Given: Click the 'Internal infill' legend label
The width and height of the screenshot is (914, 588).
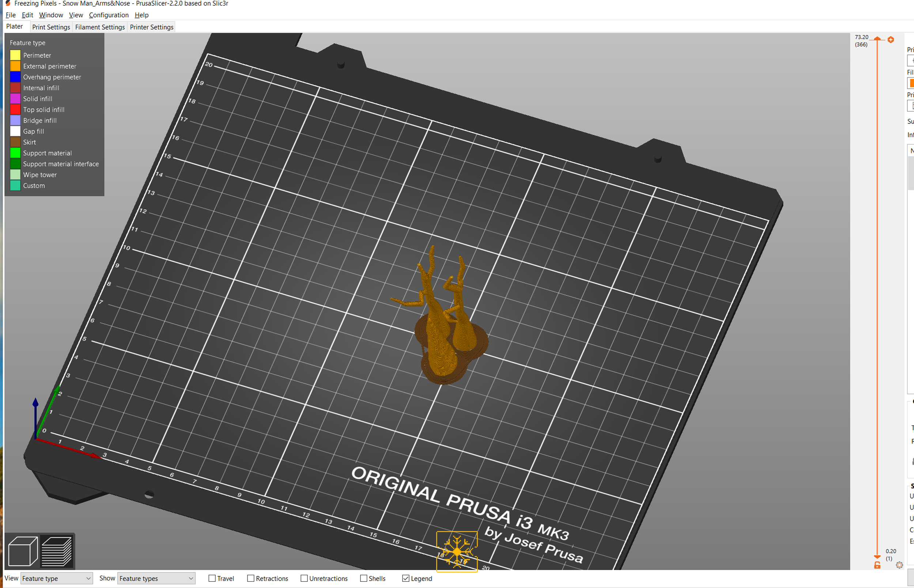Looking at the screenshot, I should [41, 88].
